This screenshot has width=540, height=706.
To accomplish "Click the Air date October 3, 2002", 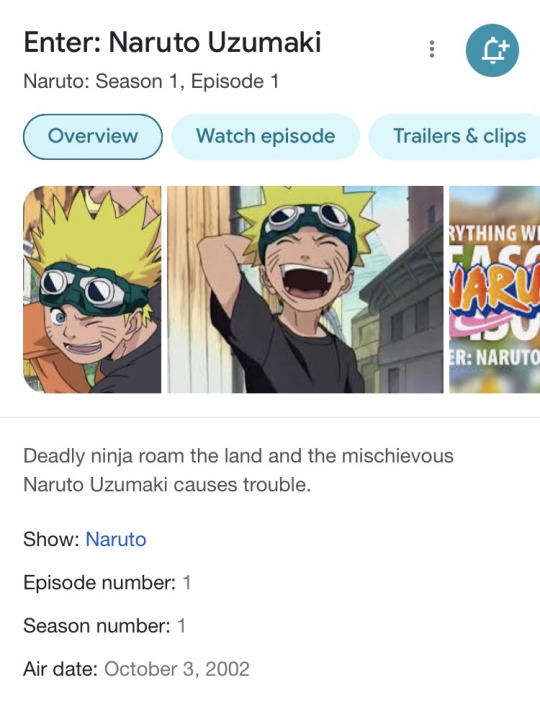I will tap(177, 669).
